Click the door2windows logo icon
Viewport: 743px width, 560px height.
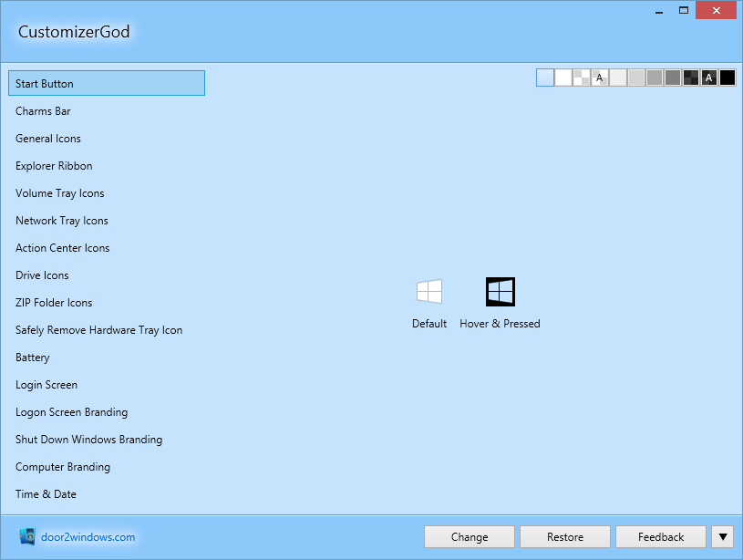[x=27, y=536]
